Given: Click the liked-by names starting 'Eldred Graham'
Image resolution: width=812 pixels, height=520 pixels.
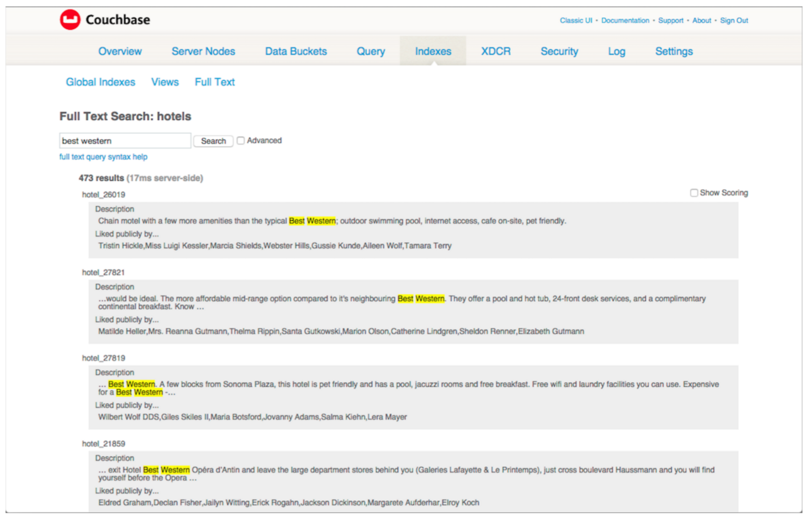Looking at the screenshot, I should click(x=289, y=503).
